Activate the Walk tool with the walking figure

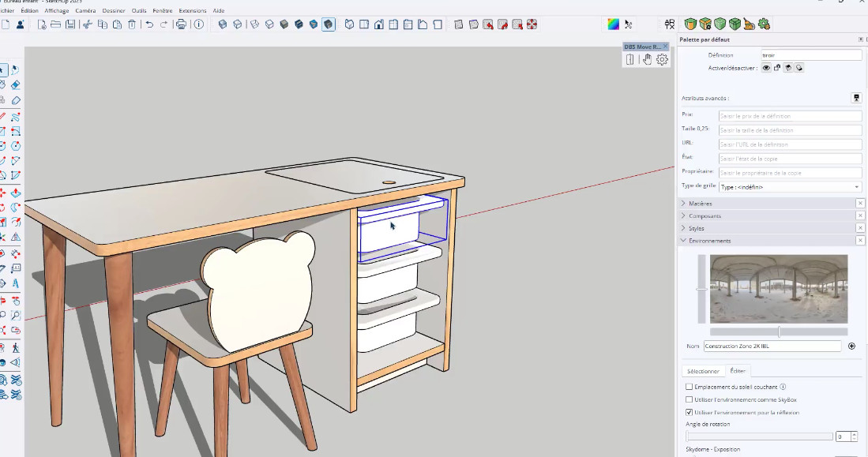[x=16, y=348]
